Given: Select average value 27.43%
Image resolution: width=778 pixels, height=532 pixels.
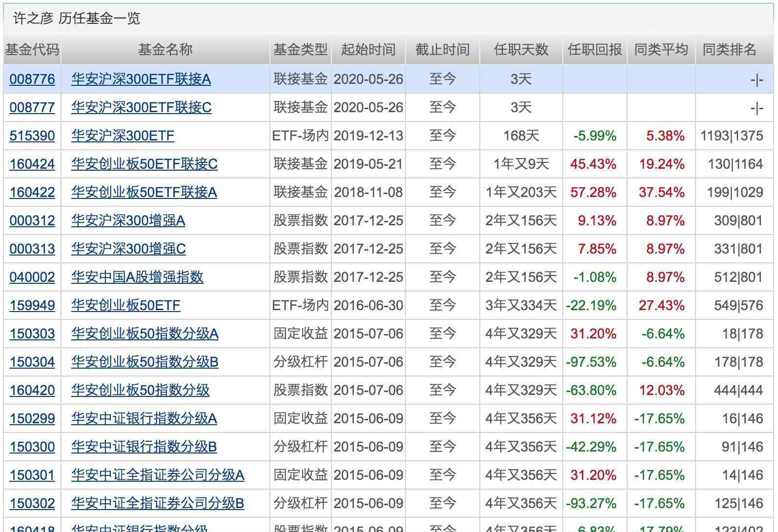Looking at the screenshot, I should point(662,305).
